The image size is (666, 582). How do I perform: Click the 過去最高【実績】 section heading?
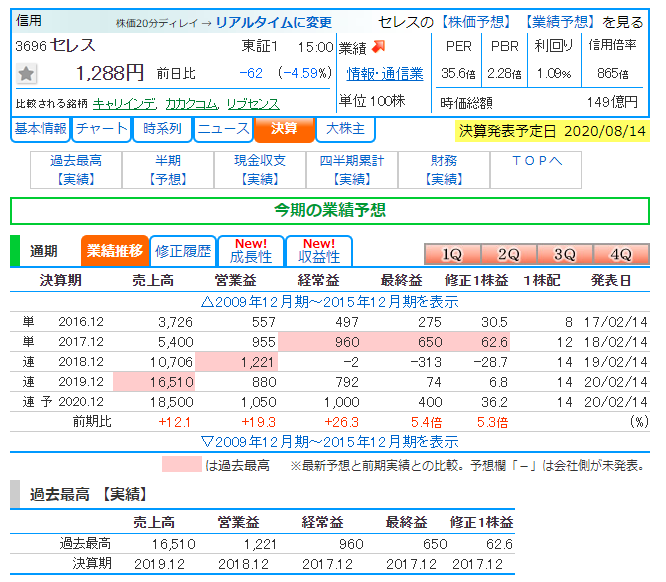click(89, 494)
